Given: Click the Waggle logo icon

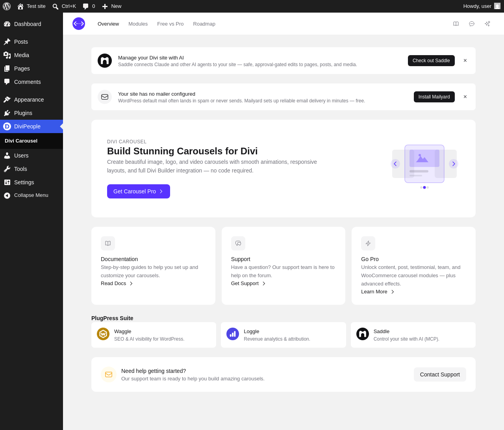Looking at the screenshot, I should tap(103, 334).
